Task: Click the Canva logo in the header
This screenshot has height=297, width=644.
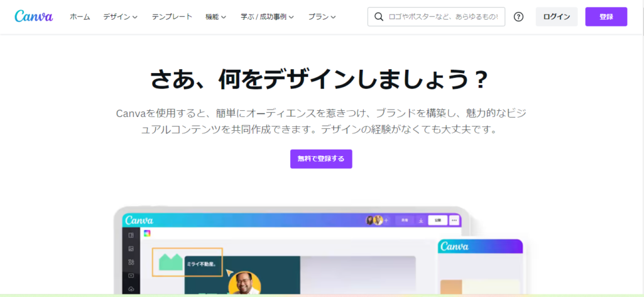Action: [34, 17]
